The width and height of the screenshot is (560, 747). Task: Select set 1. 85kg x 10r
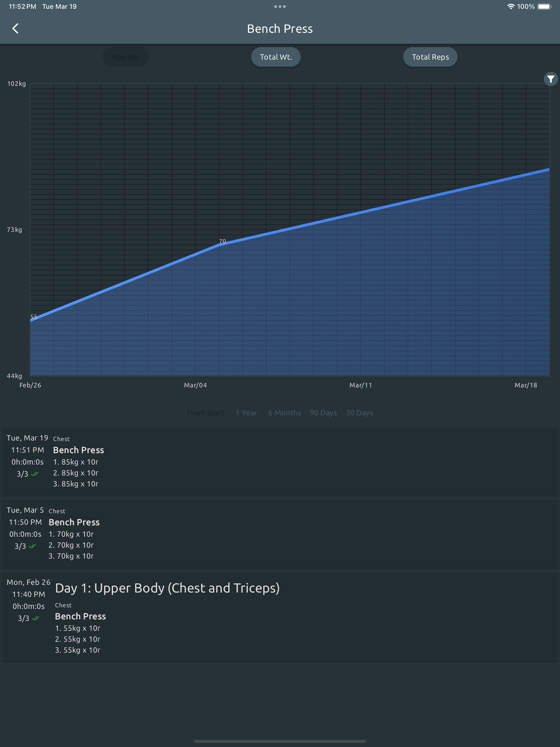[76, 462]
